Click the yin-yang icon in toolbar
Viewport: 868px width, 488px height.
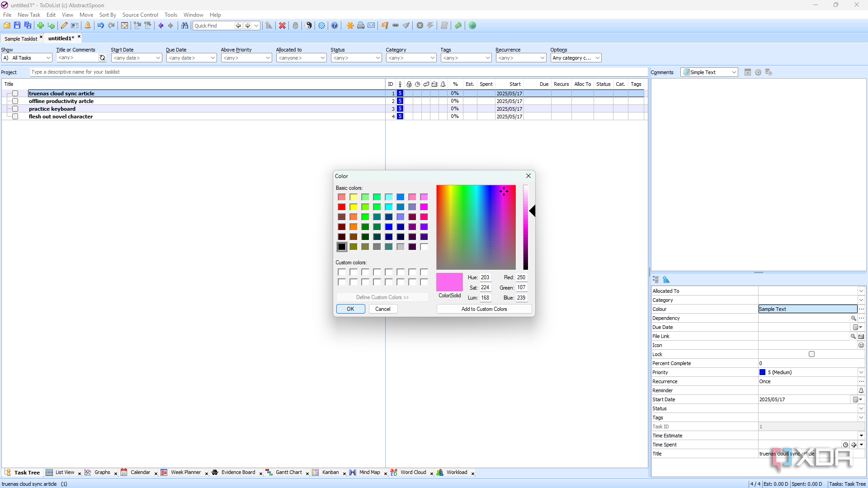[309, 26]
